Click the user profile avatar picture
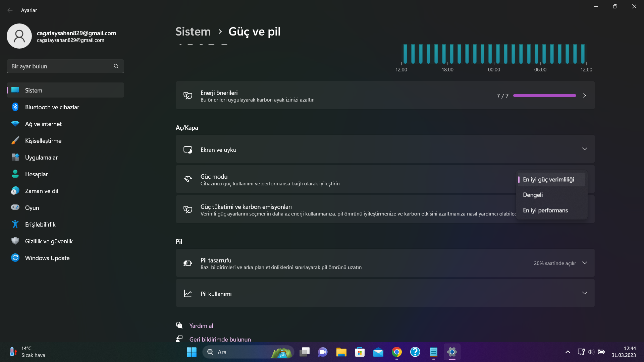 [x=19, y=36]
